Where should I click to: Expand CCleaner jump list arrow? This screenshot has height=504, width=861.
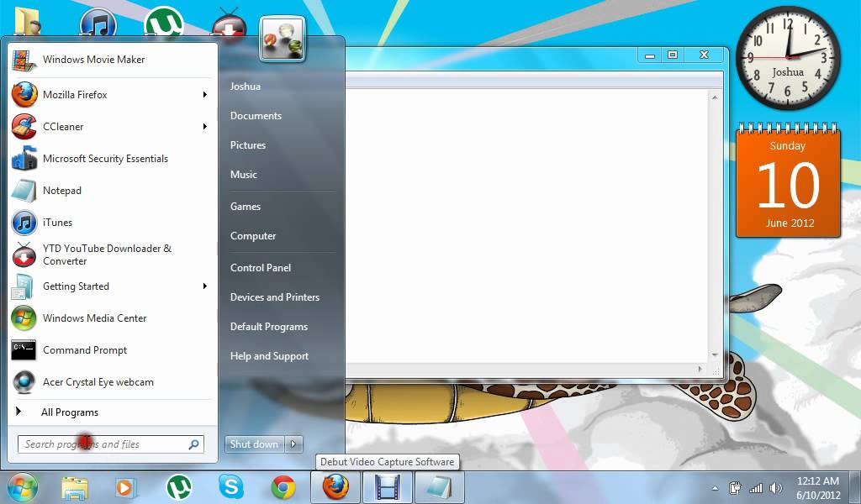coord(205,126)
